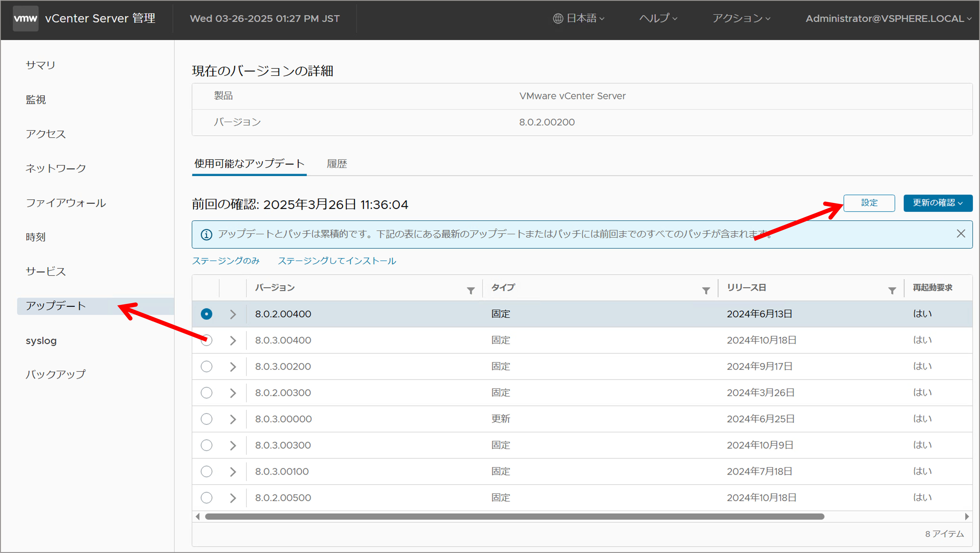Select the 8.0.3.00100 update radio button
980x553 pixels.
[206, 471]
